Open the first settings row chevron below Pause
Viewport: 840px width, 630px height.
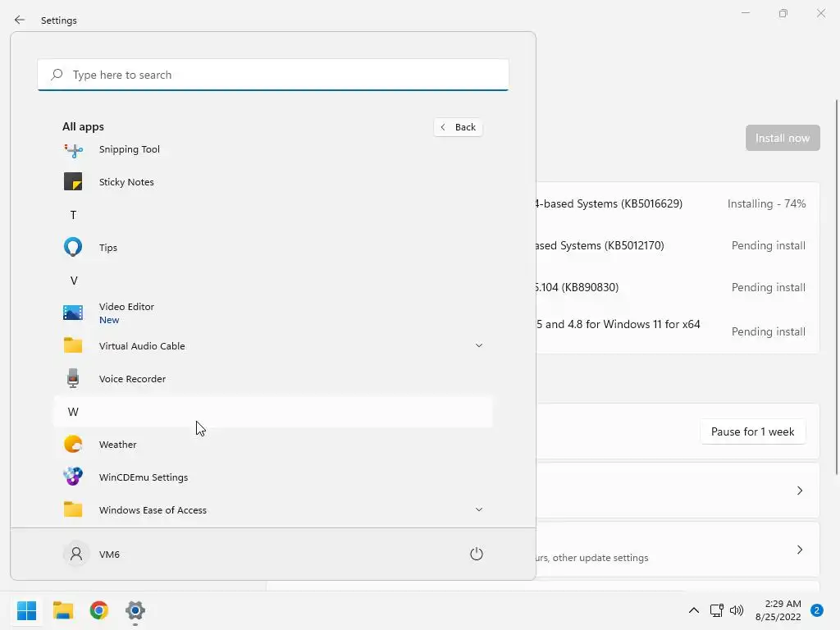(x=800, y=491)
